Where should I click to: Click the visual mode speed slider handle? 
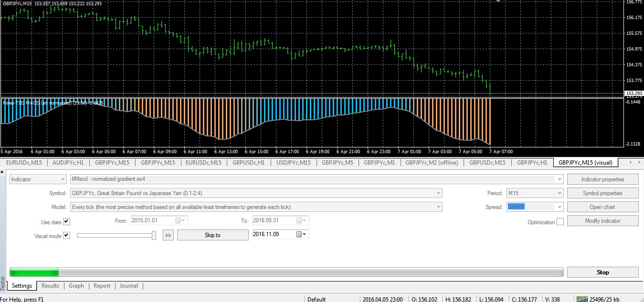[x=154, y=235]
